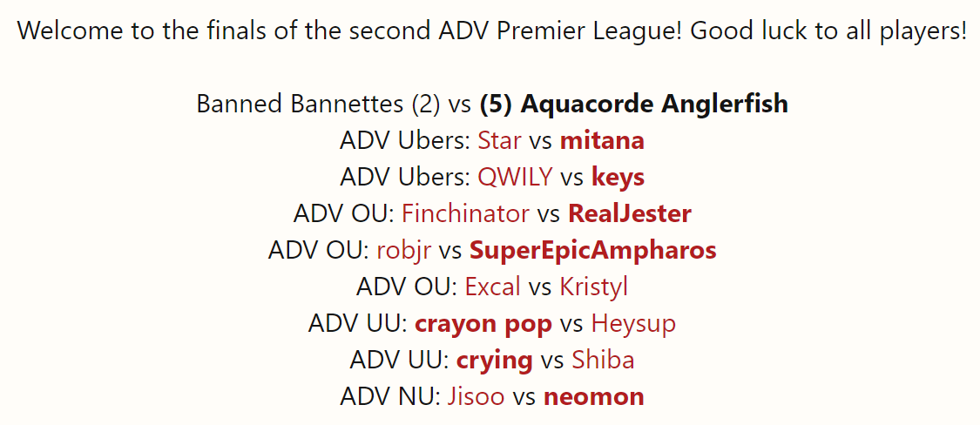Click the ADV NU tier label
Screen dimensions: 980x425
coord(390,397)
